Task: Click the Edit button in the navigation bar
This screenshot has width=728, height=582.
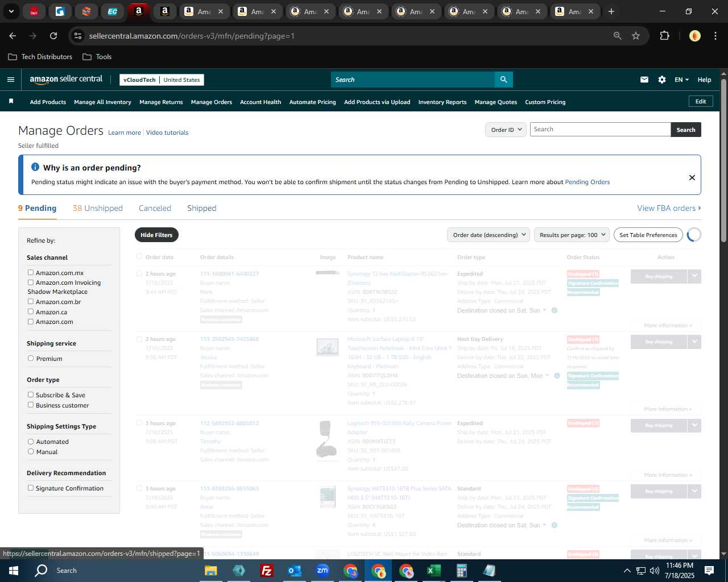Action: point(701,101)
